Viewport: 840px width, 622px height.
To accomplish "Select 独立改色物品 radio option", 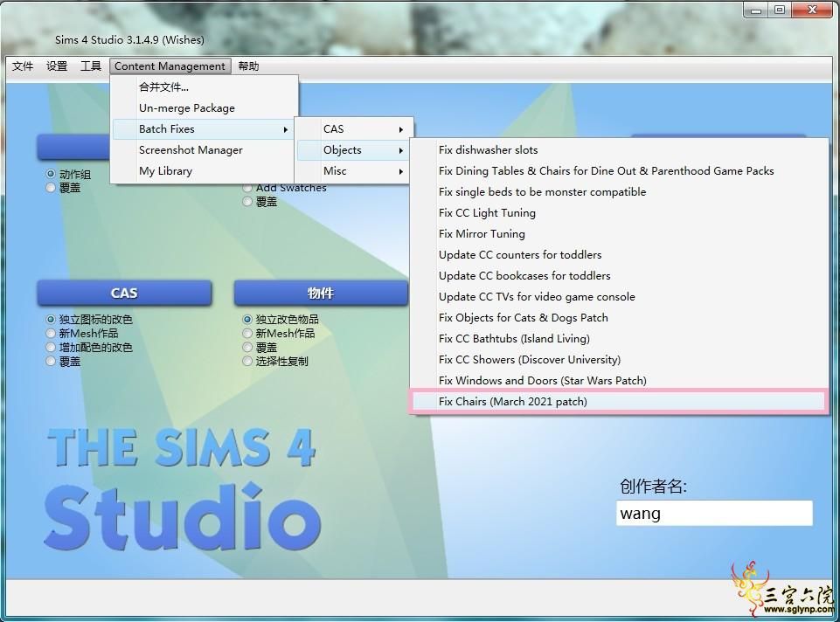I will click(x=247, y=320).
